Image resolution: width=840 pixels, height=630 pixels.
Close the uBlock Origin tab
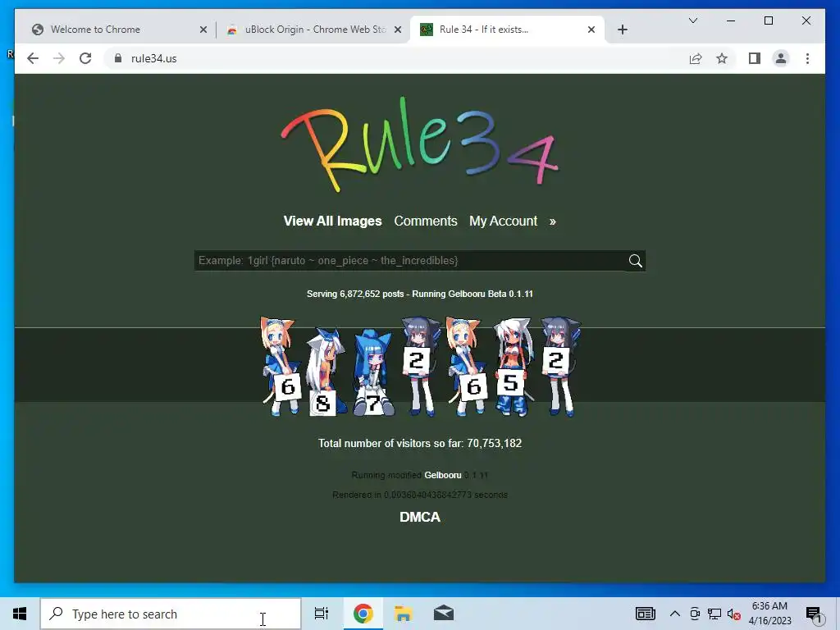point(398,30)
